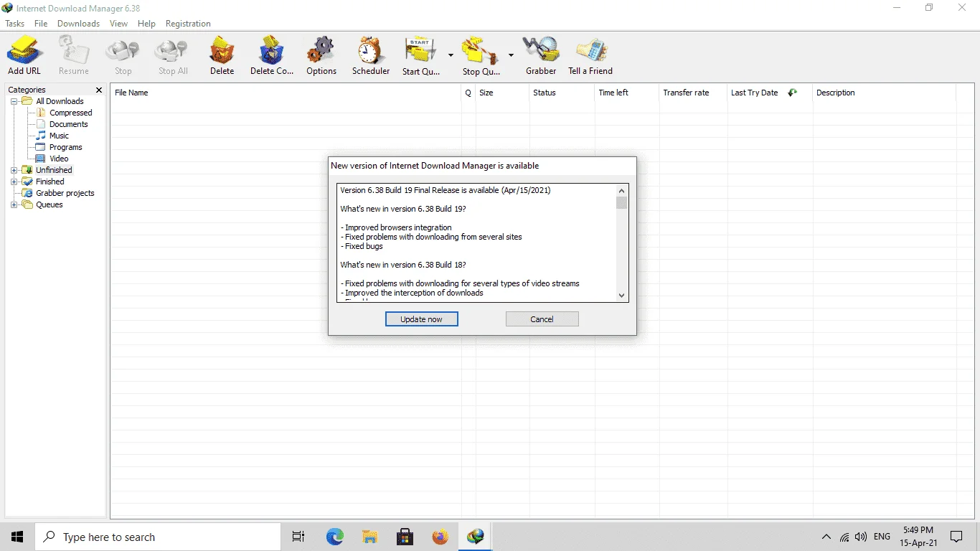Viewport: 980px width, 551px height.
Task: Click Cancel in the update dialog
Action: coord(542,319)
